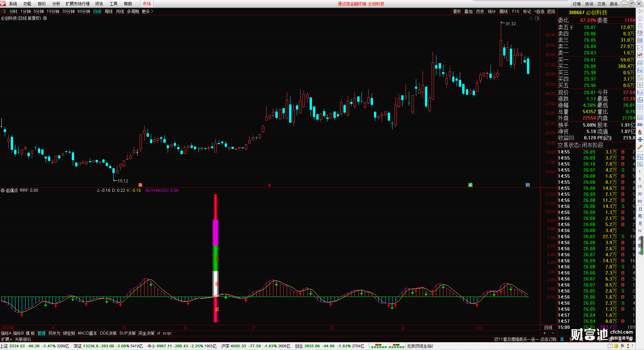The height and width of the screenshot is (350, 644).
Task: Click the back arrow icon in right sidebar
Action: 640,11
